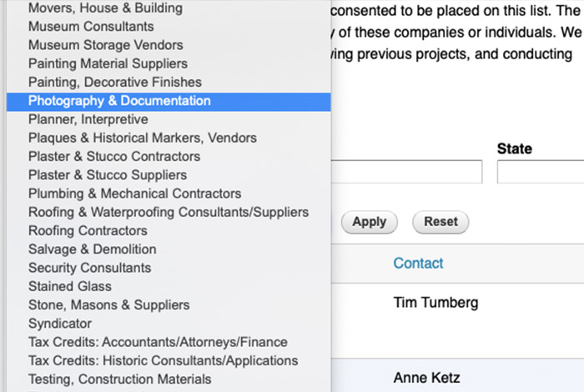Click the State input field
584x392 pixels.
click(x=540, y=172)
